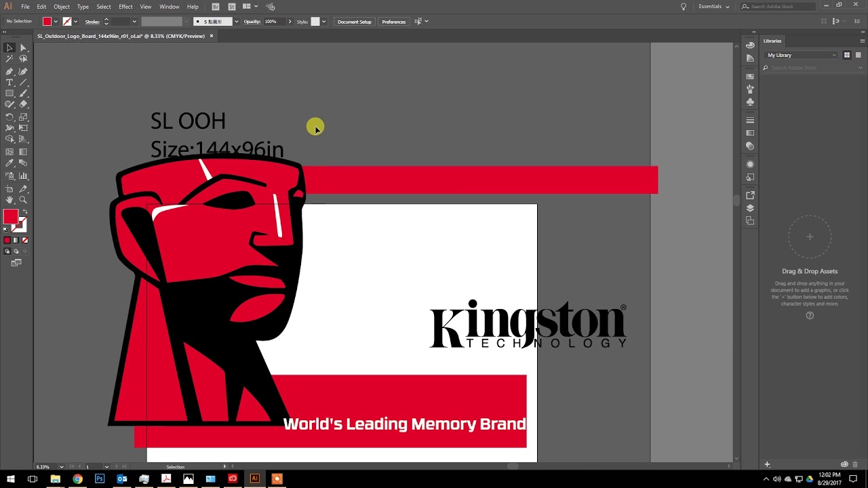This screenshot has height=488, width=868.
Task: Choose the Gradient tool
Action: (x=23, y=152)
